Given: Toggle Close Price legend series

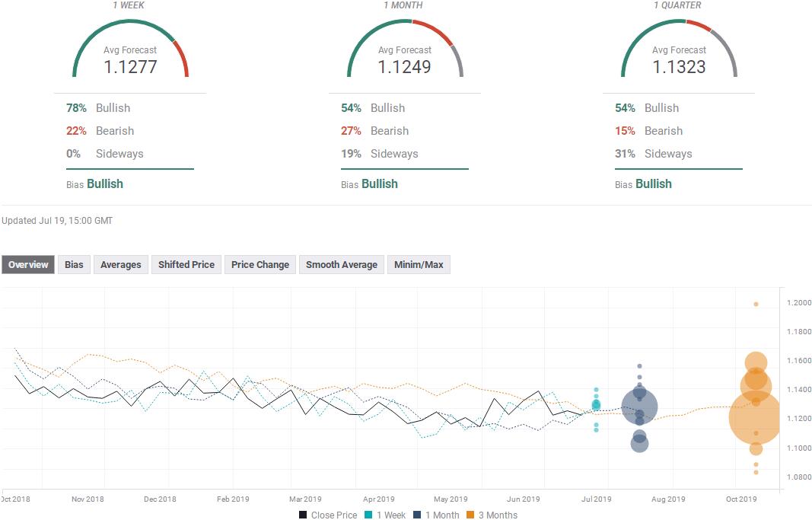Looking at the screenshot, I should pyautogui.click(x=328, y=515).
